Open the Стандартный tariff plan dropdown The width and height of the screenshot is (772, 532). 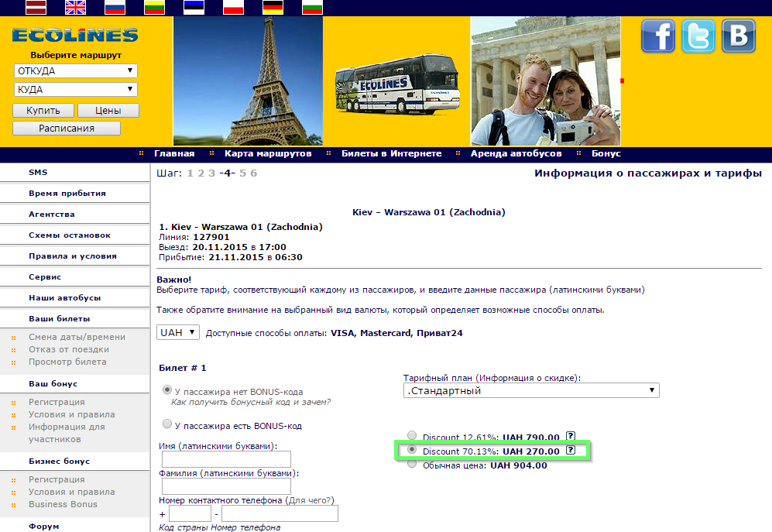click(531, 390)
